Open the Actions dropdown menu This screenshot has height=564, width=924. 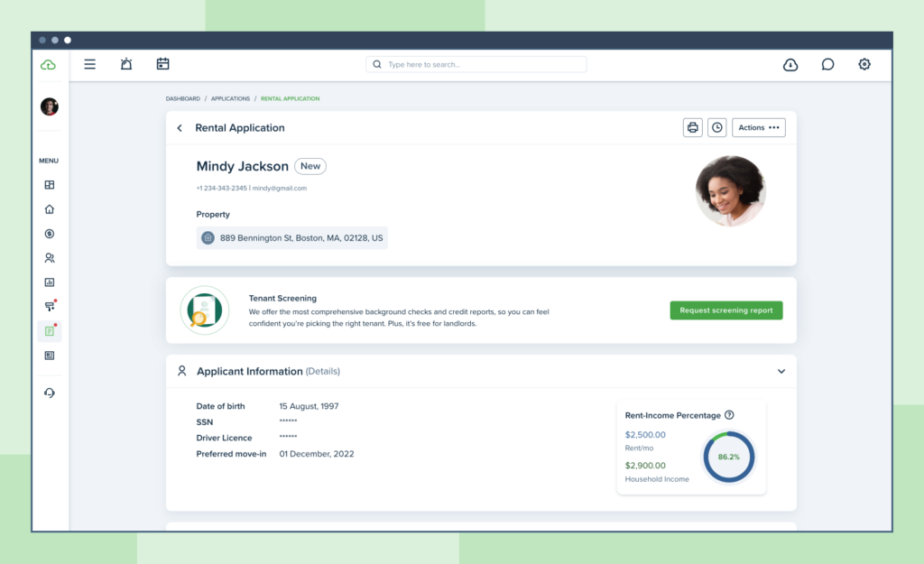pyautogui.click(x=758, y=127)
